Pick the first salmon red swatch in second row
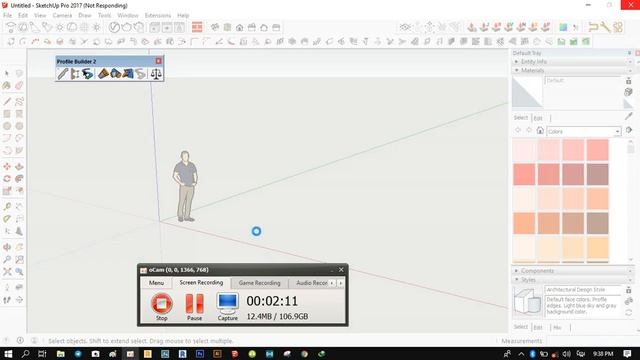 [524, 174]
